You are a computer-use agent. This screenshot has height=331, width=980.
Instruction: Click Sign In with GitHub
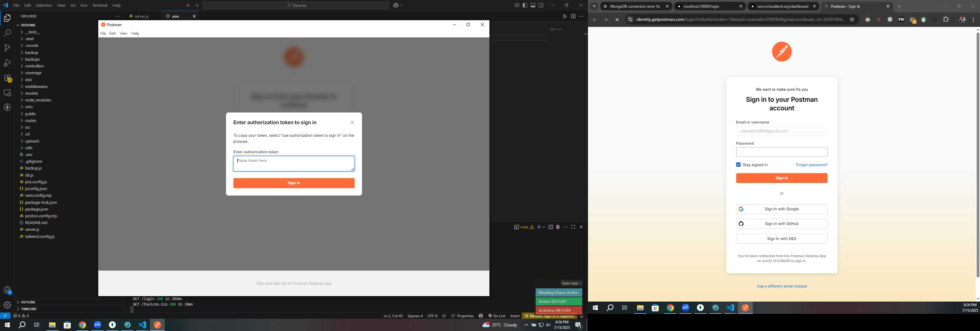click(x=782, y=224)
